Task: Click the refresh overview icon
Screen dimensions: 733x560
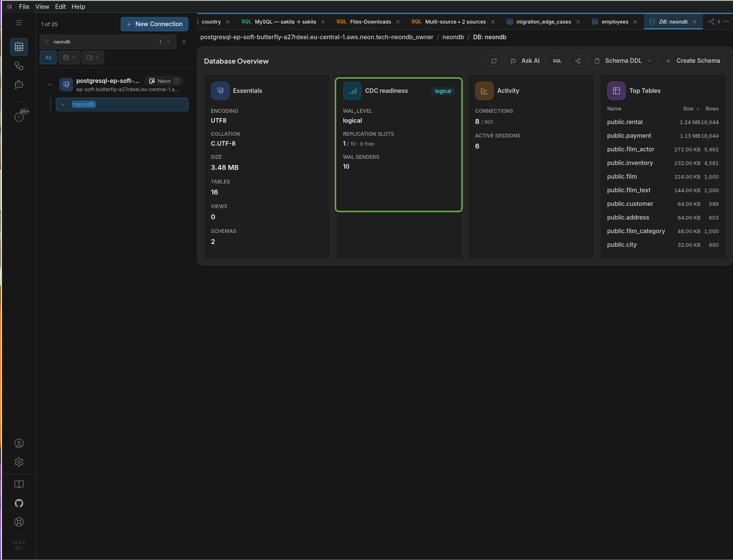Action: coord(494,61)
